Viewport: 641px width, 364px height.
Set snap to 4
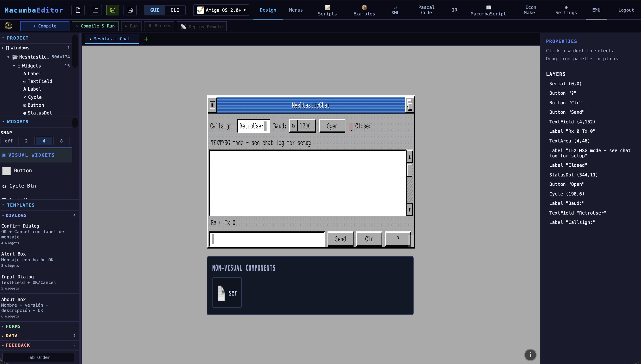(x=44, y=141)
